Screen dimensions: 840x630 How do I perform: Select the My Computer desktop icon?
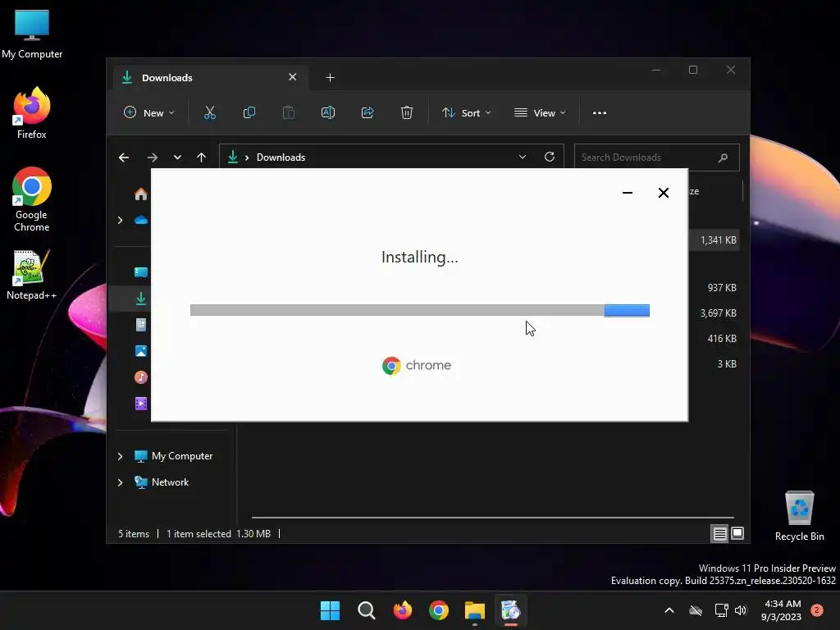pos(32,34)
